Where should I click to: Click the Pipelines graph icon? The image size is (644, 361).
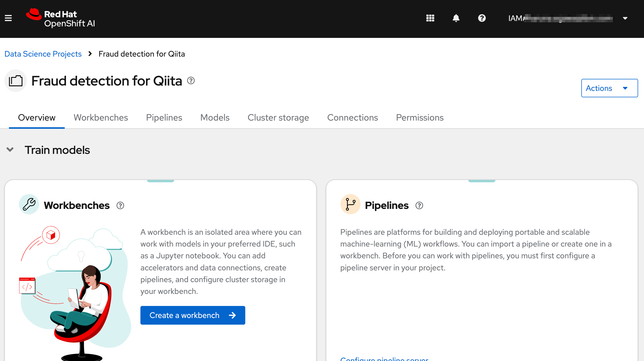pyautogui.click(x=350, y=204)
